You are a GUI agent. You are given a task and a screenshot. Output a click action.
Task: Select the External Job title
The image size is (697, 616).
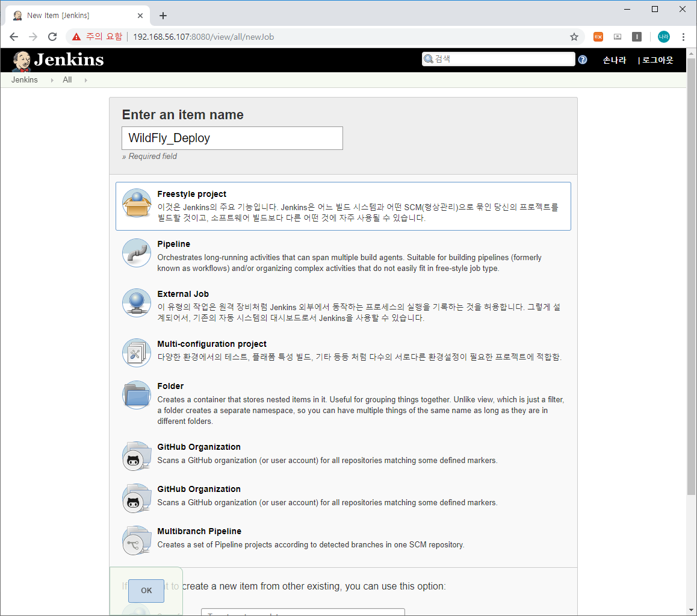coord(183,294)
